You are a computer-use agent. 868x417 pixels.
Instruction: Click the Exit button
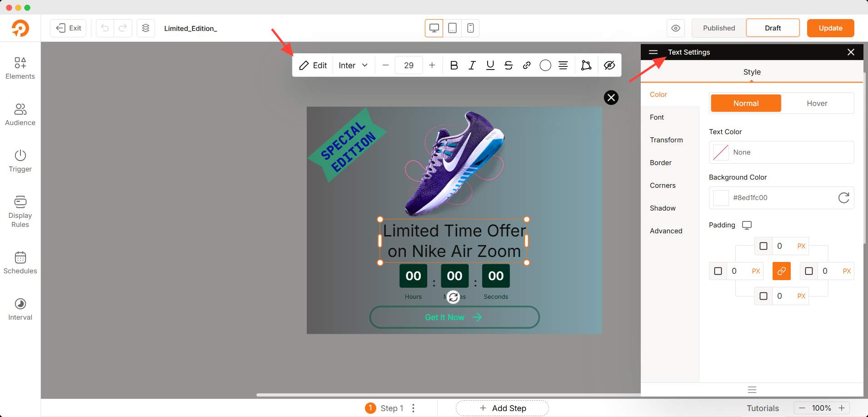pos(68,28)
